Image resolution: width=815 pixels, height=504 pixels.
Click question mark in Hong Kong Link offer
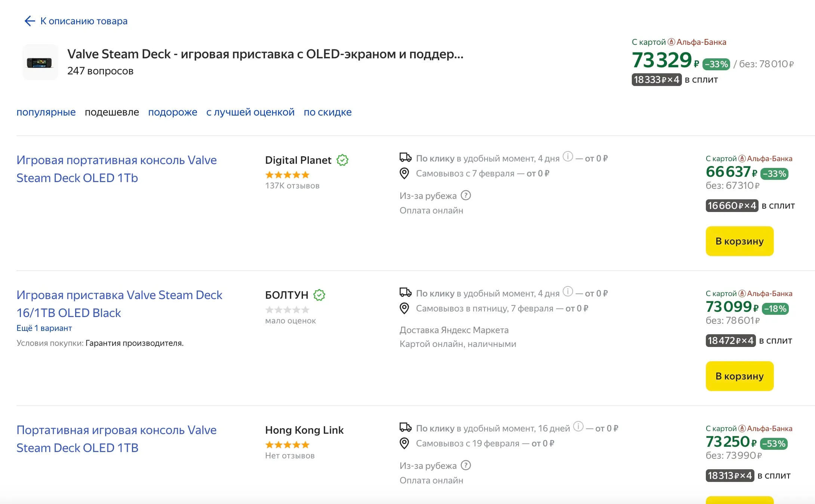click(466, 465)
